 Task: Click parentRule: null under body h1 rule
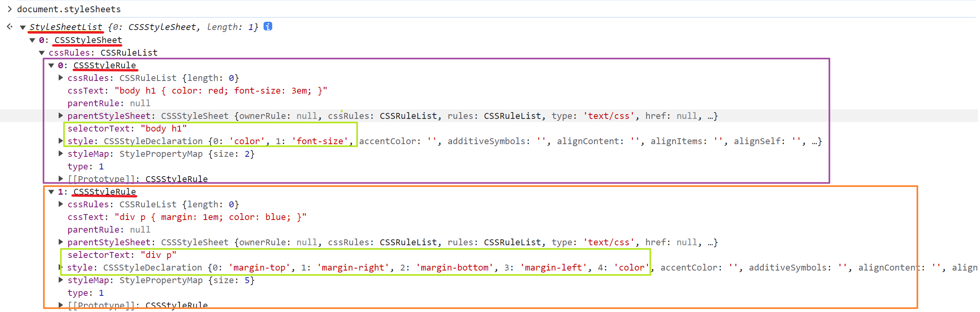click(x=109, y=103)
